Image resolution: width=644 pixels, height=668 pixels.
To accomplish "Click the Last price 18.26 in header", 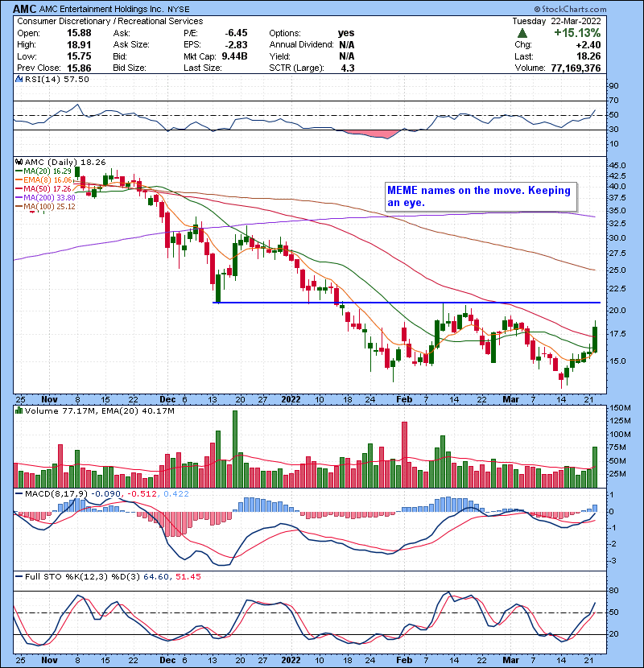I will [x=588, y=56].
